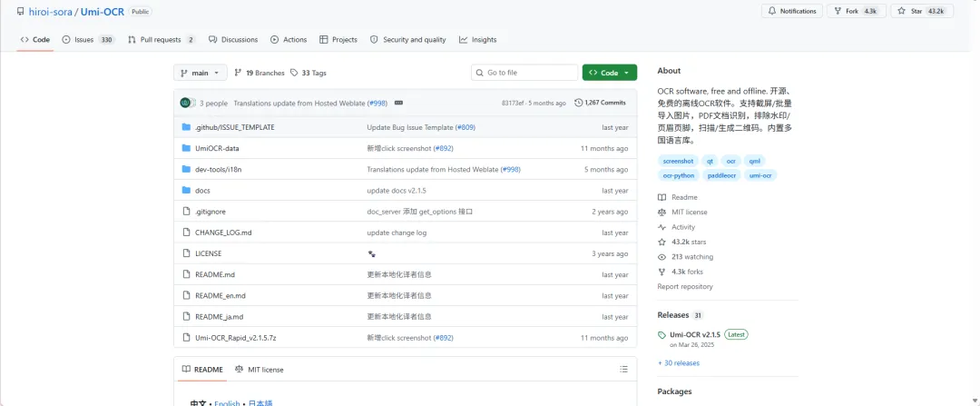Open update change log commit message

pos(397,233)
